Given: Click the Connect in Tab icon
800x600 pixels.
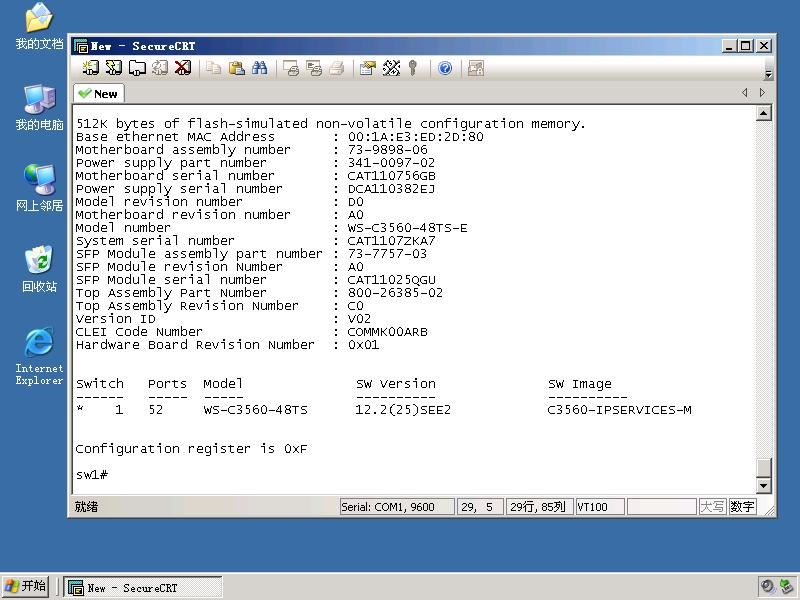Looking at the screenshot, I should coord(137,68).
